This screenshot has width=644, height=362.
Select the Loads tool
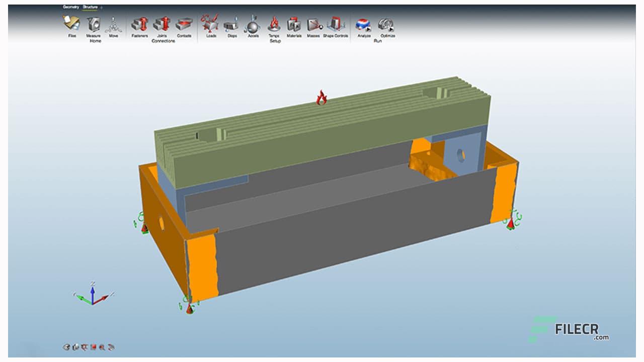[x=210, y=24]
